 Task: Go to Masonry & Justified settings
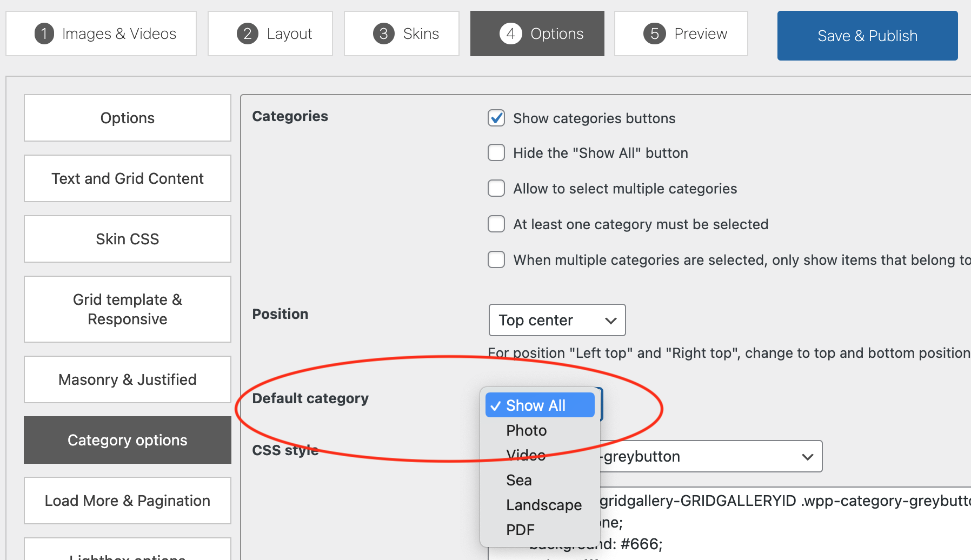tap(128, 379)
